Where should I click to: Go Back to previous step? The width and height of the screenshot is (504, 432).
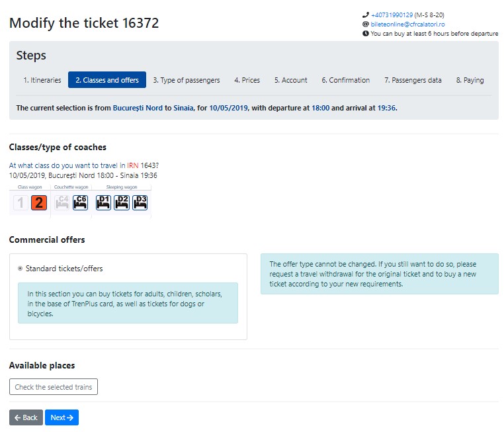(x=26, y=417)
